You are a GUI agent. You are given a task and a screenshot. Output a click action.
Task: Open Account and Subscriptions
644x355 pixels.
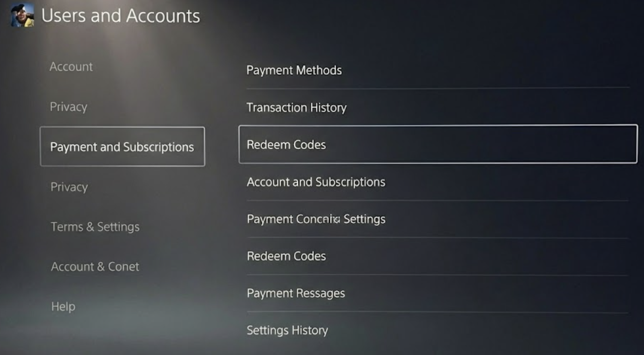pos(316,182)
